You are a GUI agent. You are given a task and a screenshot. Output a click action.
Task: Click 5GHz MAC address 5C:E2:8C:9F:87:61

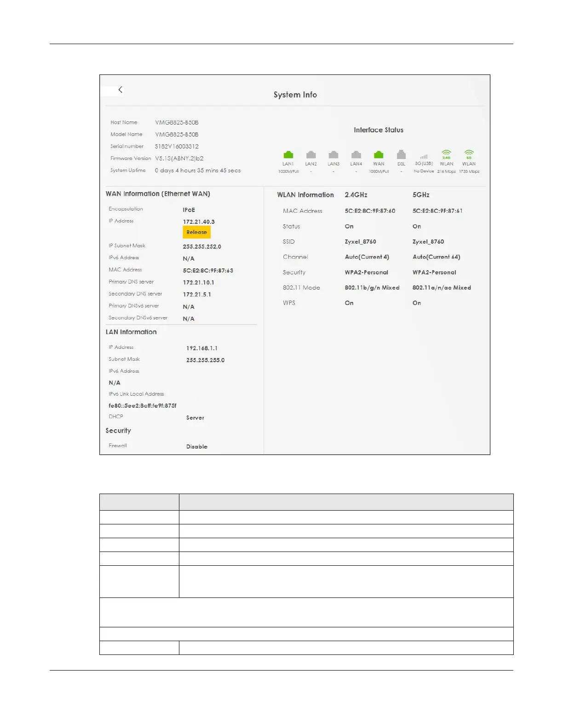point(437,211)
